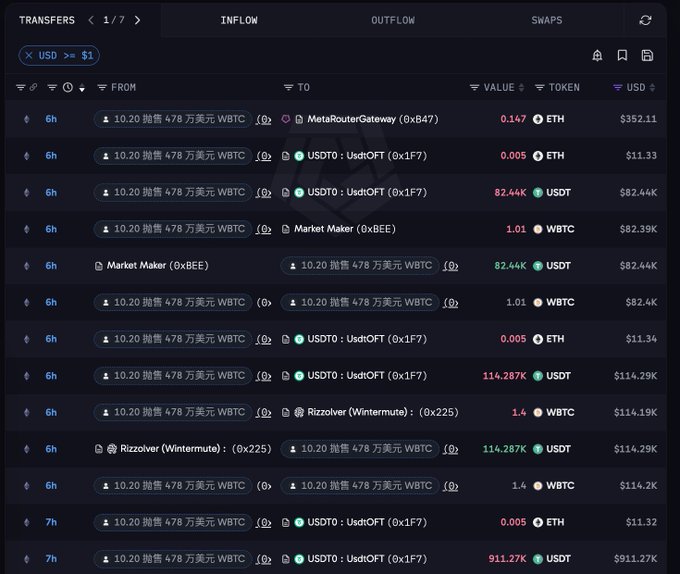The height and width of the screenshot is (574, 680).
Task: Open Market Maker (0xBEE) sender of 82.44K USDT
Action: pyautogui.click(x=157, y=265)
